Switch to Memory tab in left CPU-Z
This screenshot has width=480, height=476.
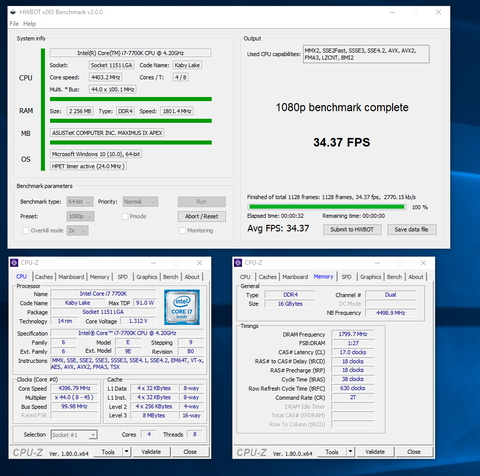[x=99, y=277]
